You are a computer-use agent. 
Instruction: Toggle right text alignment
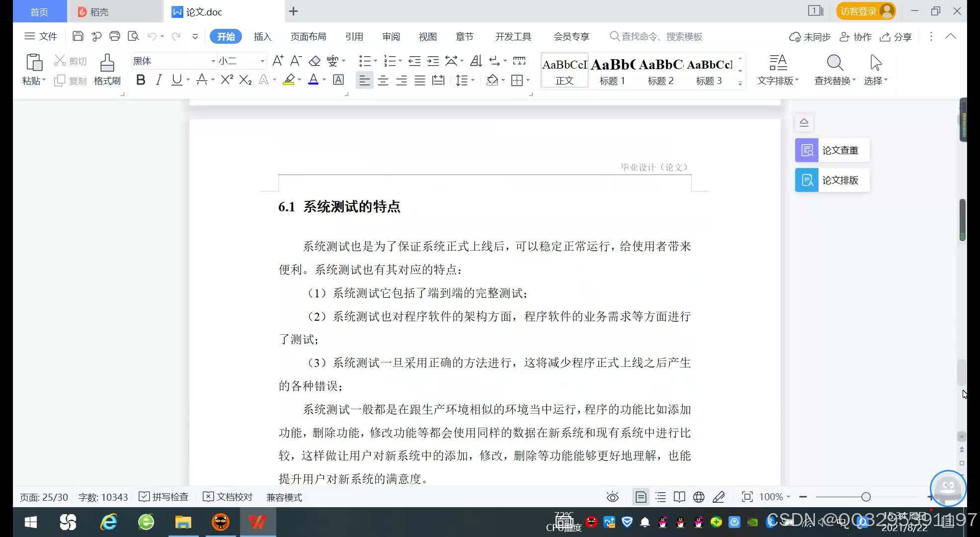[x=401, y=80]
